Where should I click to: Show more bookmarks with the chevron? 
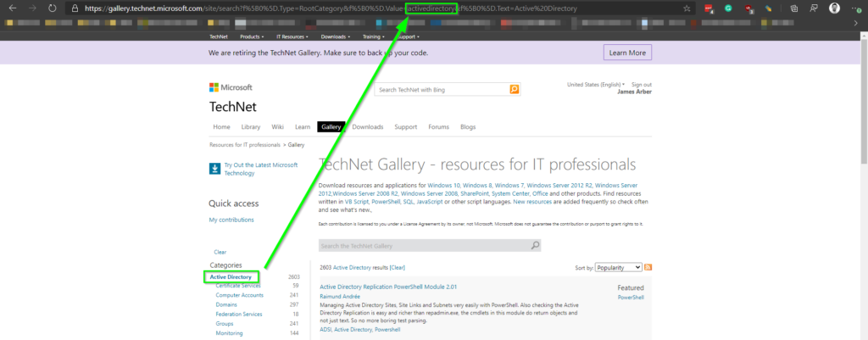[x=855, y=23]
